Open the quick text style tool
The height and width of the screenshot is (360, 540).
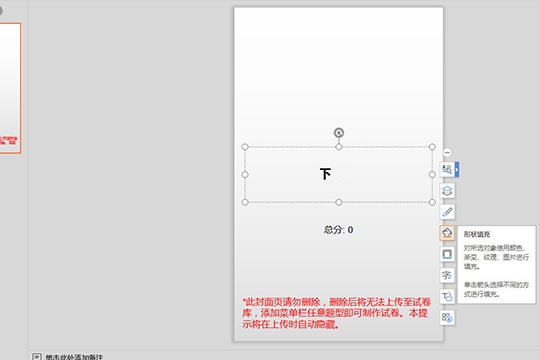447,169
